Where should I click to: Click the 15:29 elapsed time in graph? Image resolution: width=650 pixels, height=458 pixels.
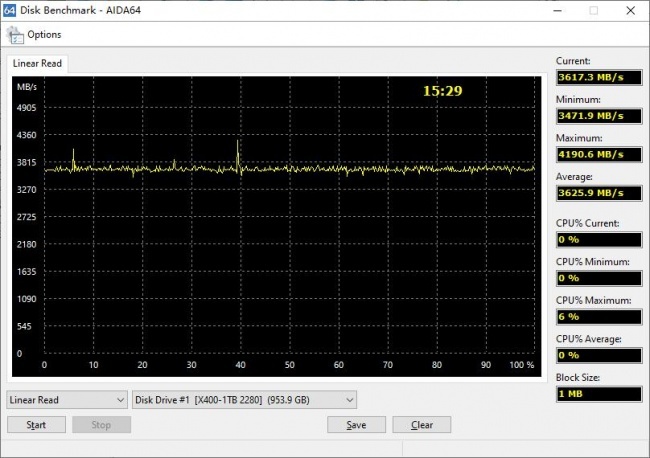pos(442,91)
